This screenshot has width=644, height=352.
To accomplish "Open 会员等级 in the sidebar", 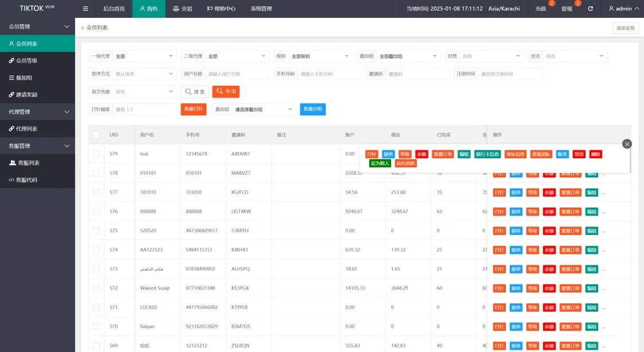I will [x=27, y=61].
